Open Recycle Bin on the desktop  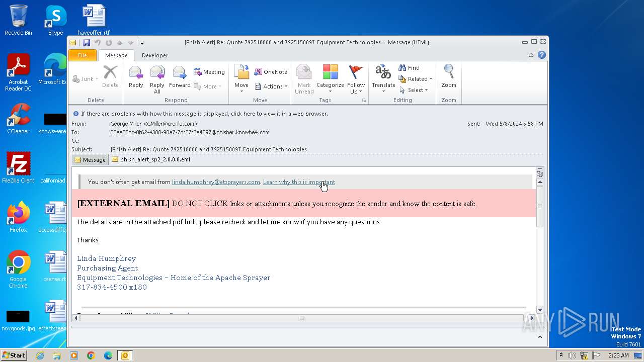coord(18,21)
